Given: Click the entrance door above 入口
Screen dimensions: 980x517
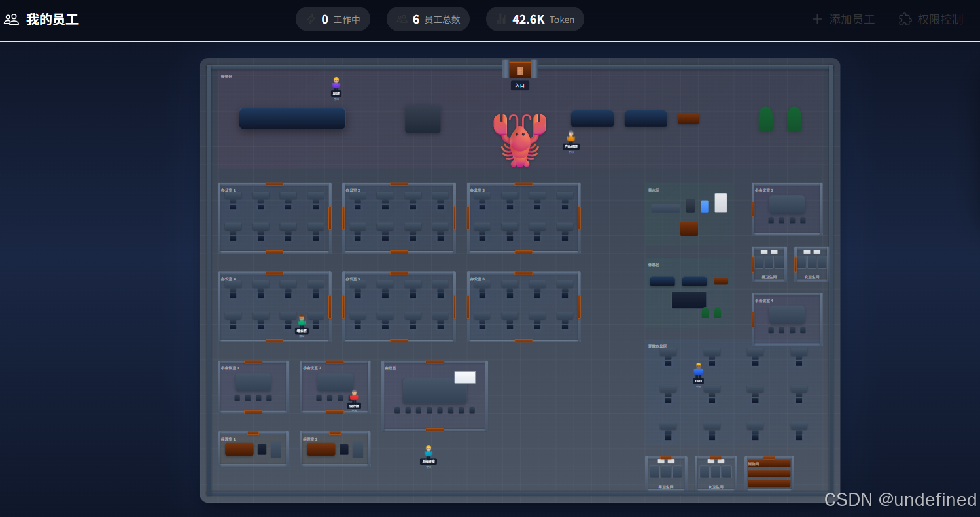Looking at the screenshot, I should (520, 69).
